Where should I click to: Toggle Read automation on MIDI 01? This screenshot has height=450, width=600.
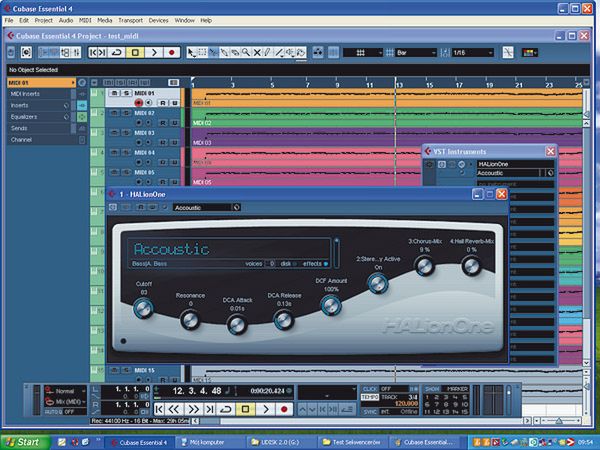[x=163, y=103]
